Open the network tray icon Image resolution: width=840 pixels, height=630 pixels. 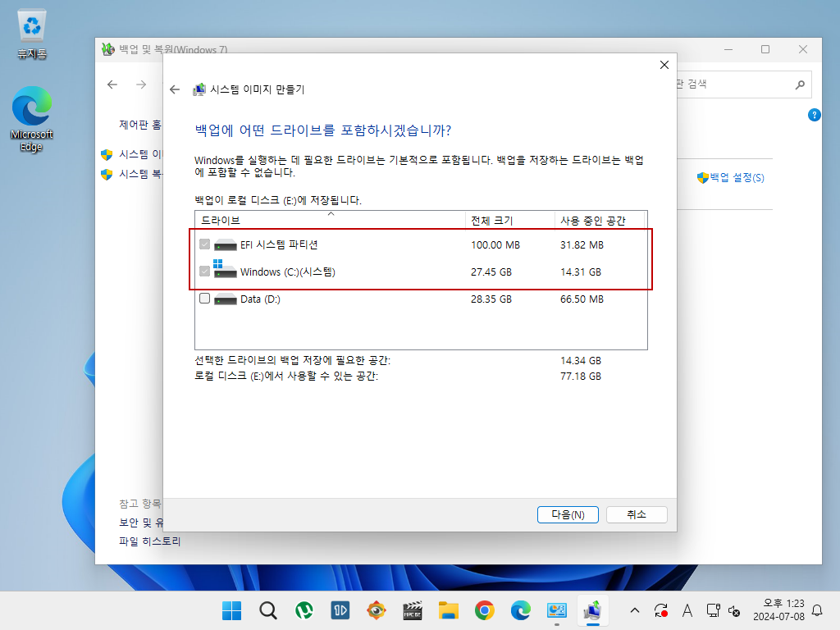tap(713, 610)
